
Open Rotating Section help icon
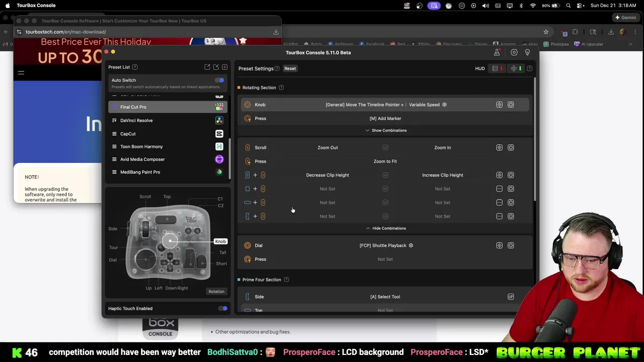(x=281, y=87)
